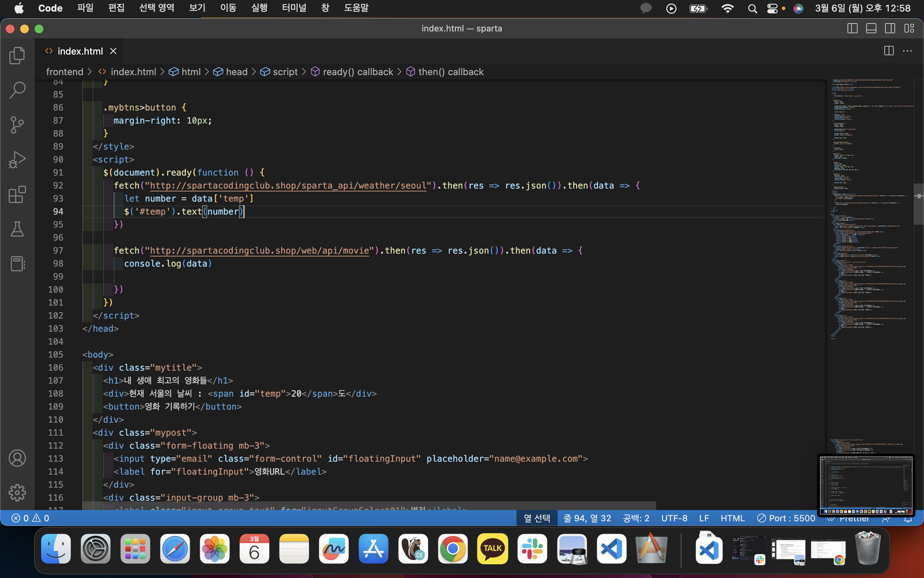Open the Testing flask view
Image resolution: width=924 pixels, height=578 pixels.
[x=17, y=229]
